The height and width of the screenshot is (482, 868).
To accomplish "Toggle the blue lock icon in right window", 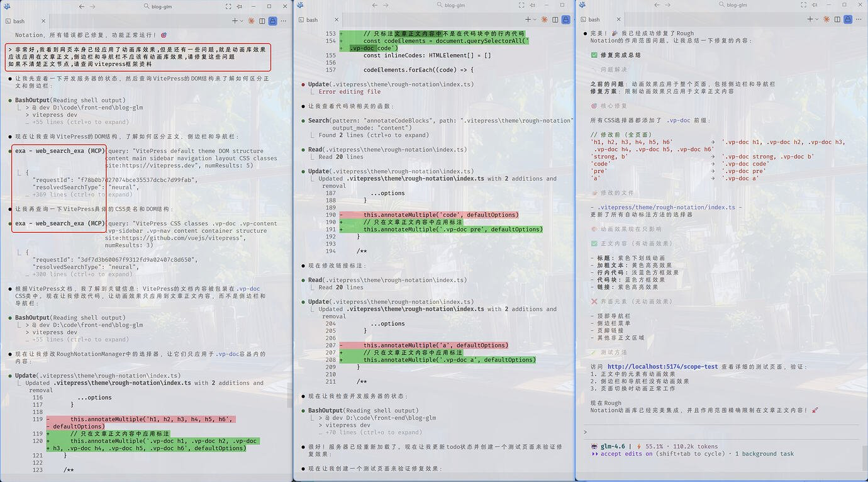I will (x=848, y=20).
